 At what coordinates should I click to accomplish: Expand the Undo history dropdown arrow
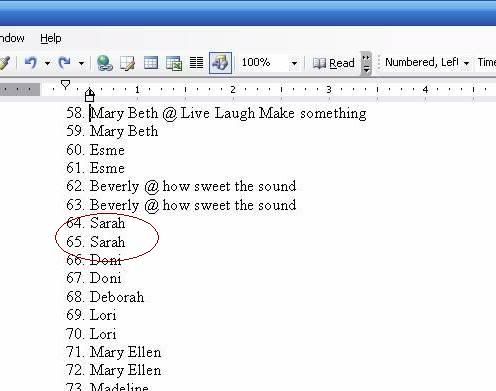point(47,63)
